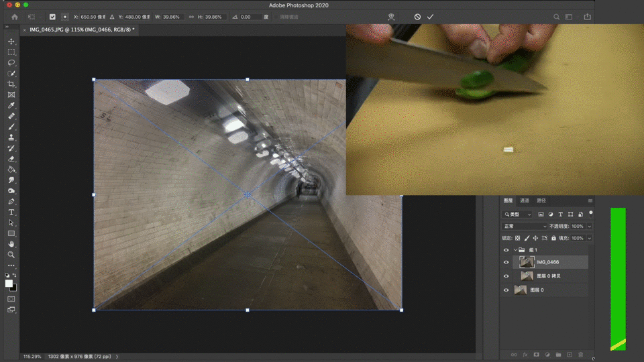
Task: Switch to the 通道 (Channels) tab
Action: click(x=525, y=200)
